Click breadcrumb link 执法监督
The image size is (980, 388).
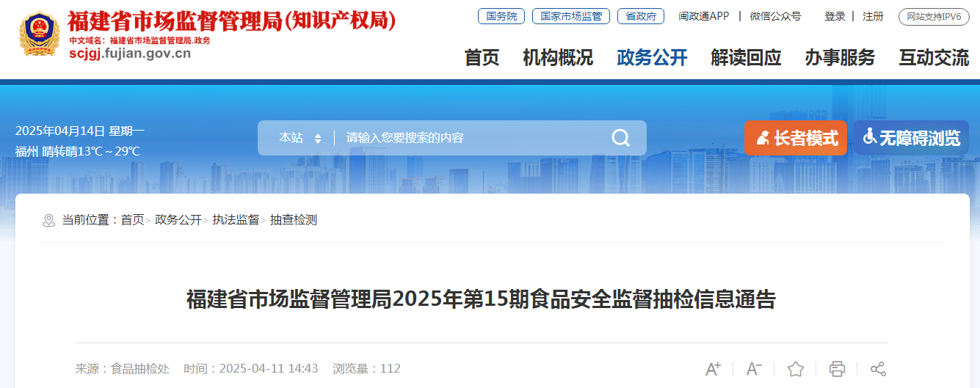tap(236, 220)
